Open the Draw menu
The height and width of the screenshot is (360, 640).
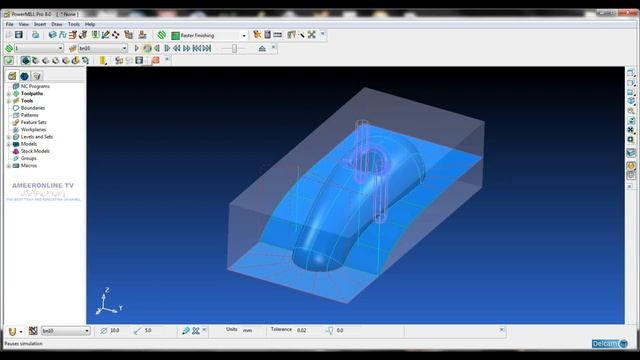point(57,24)
